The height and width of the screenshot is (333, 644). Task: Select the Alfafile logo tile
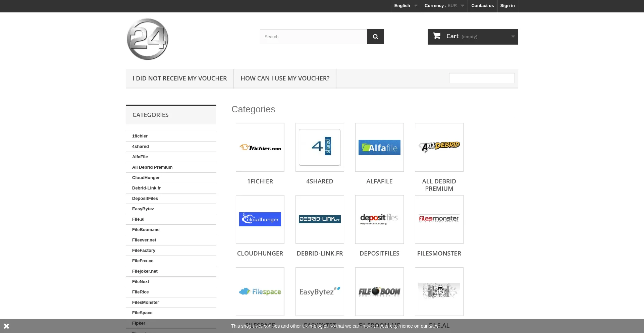click(379, 148)
